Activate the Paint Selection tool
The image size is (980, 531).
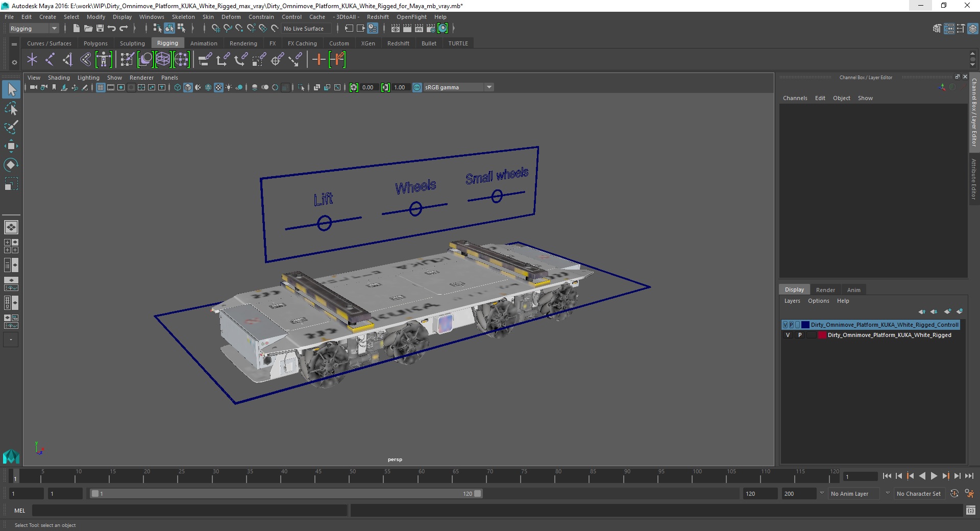(11, 127)
